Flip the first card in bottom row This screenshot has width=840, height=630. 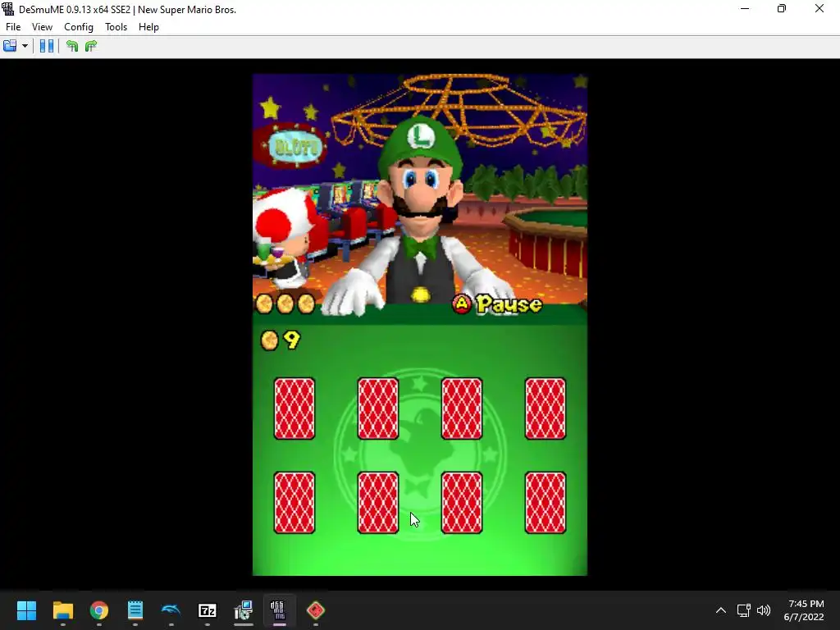(294, 503)
